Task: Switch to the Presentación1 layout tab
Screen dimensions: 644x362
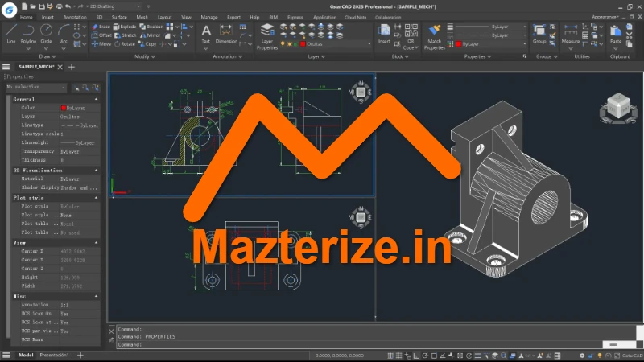Action: click(x=54, y=355)
